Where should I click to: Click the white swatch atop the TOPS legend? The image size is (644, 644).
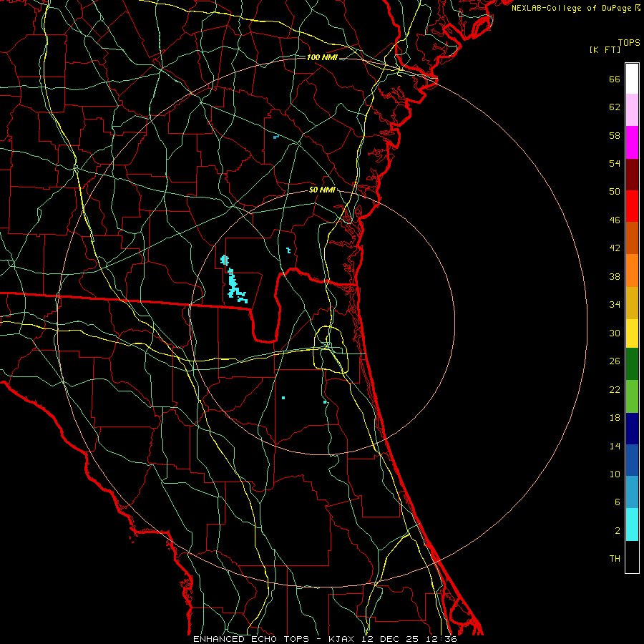(632, 79)
